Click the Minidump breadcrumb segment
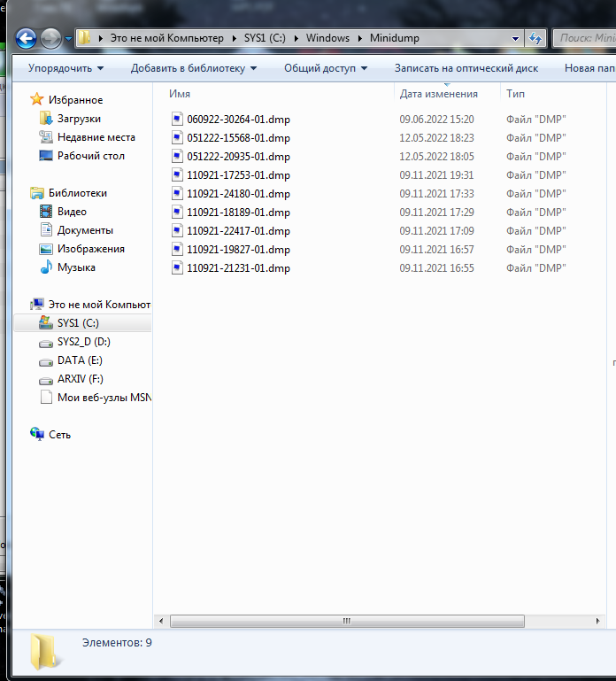Viewport: 616px width, 681px height. click(x=395, y=38)
